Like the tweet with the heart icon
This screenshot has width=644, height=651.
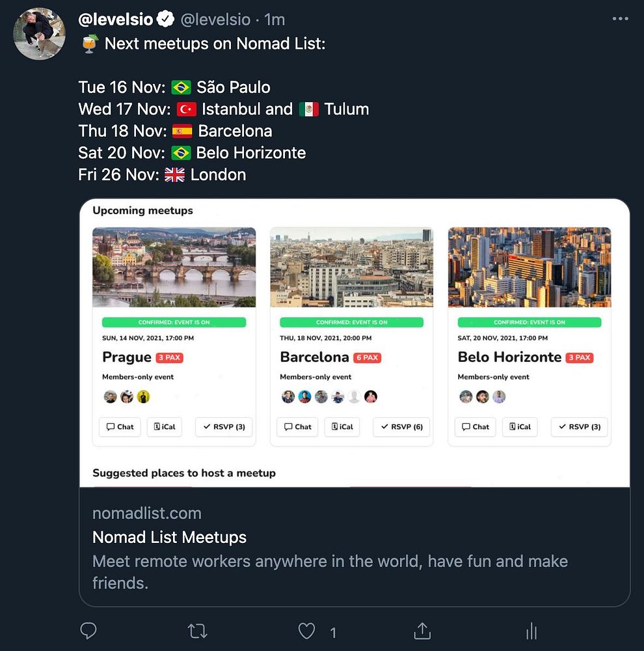[x=306, y=631]
